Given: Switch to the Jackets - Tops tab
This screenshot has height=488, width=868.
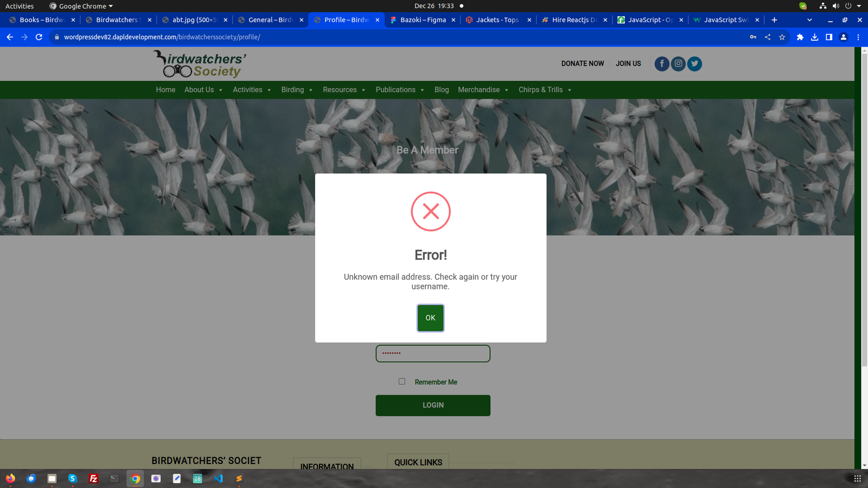Looking at the screenshot, I should coord(497,20).
